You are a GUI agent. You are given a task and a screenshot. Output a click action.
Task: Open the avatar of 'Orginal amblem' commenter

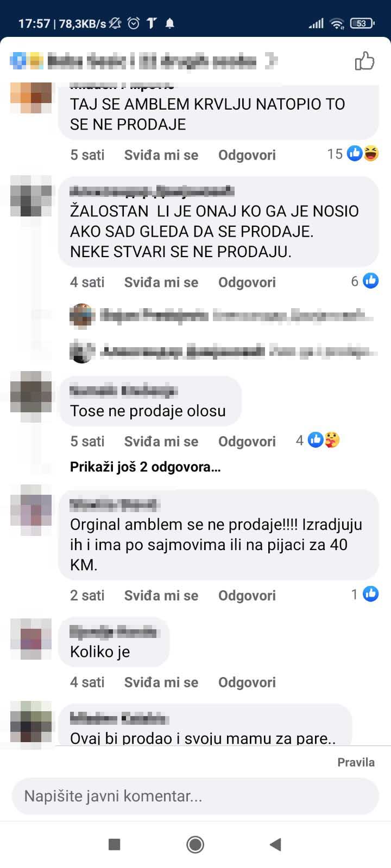coord(31,506)
